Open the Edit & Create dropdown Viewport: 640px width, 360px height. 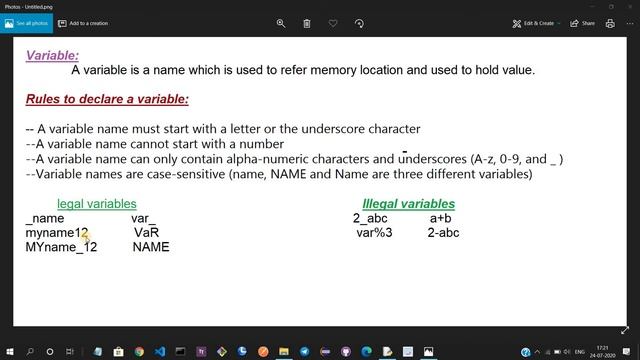pyautogui.click(x=536, y=23)
